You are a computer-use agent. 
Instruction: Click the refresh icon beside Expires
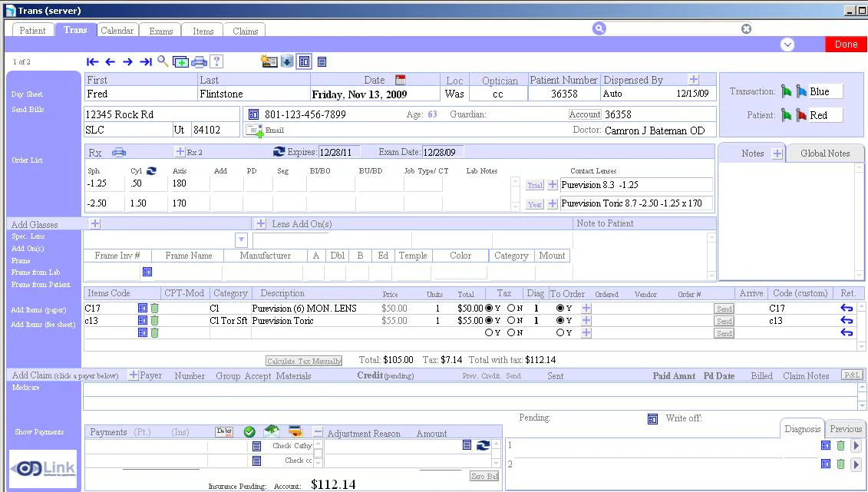coord(279,151)
